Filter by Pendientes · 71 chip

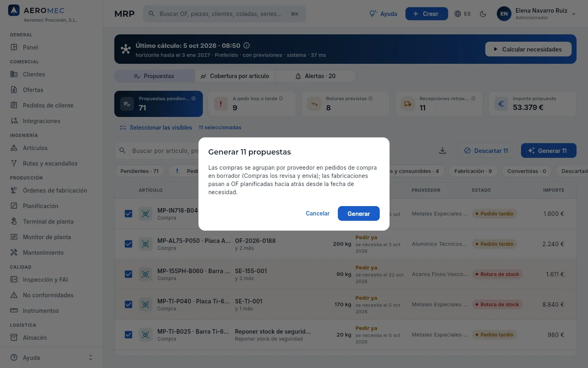click(x=140, y=171)
